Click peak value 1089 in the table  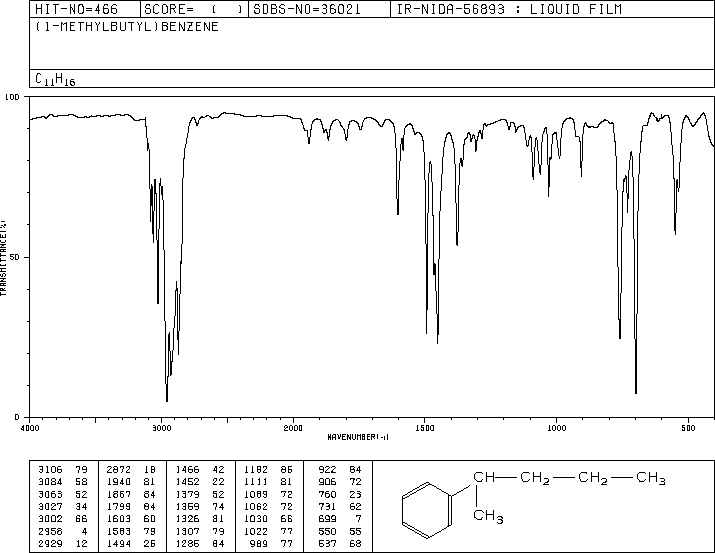pos(255,494)
